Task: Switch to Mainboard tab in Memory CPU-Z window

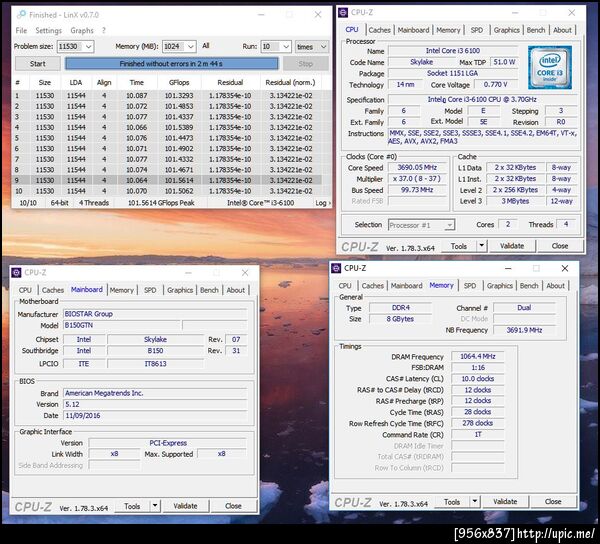Action: click(406, 286)
